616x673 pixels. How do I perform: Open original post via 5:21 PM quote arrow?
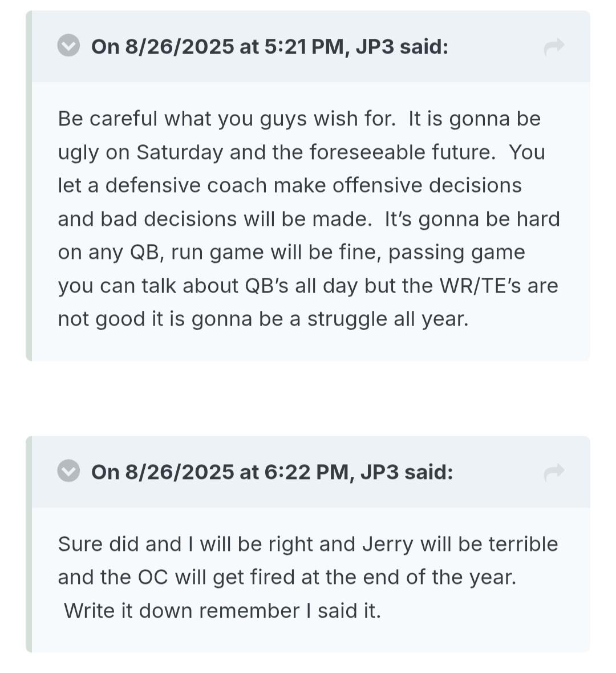(x=554, y=47)
